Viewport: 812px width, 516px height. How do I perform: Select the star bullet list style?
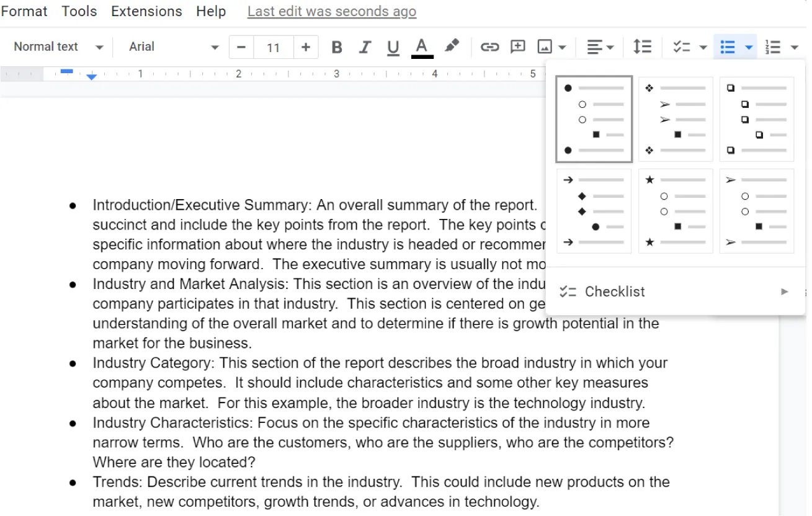(x=675, y=211)
